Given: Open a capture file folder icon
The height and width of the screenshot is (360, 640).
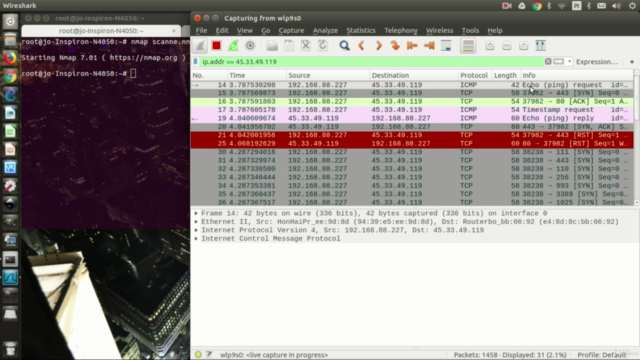Looking at the screenshot, I should (272, 46).
